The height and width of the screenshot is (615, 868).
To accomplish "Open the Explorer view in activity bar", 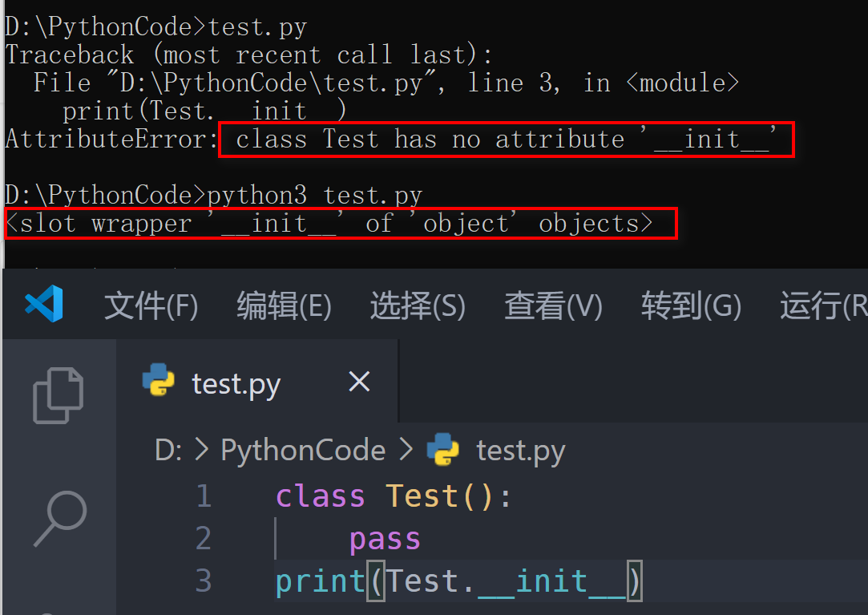I will (59, 394).
